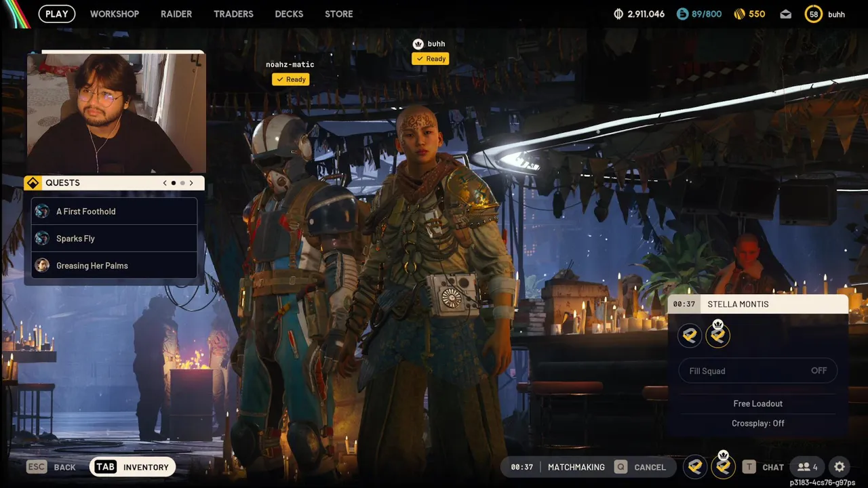Click the trader portrait on A First Foothold

click(42, 211)
